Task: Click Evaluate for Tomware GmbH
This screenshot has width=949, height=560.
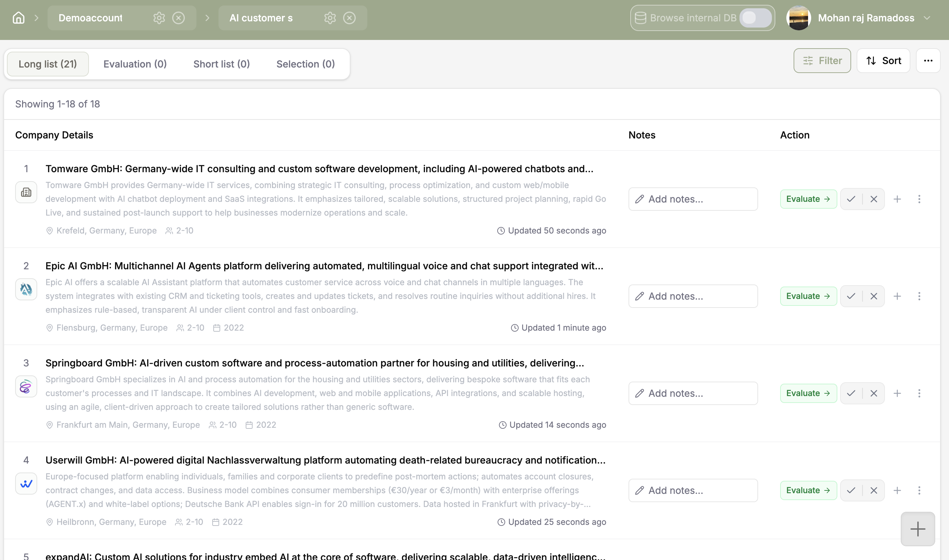Action: click(808, 199)
